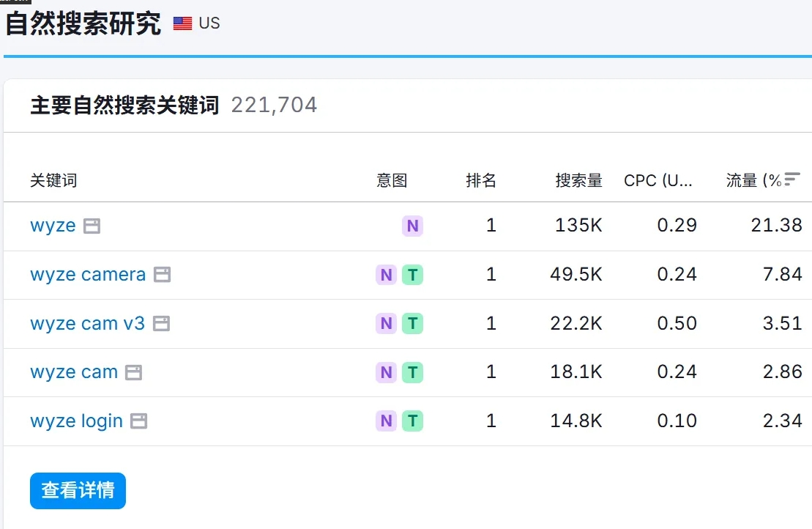Click the N intent badge for wyze camera

point(386,275)
